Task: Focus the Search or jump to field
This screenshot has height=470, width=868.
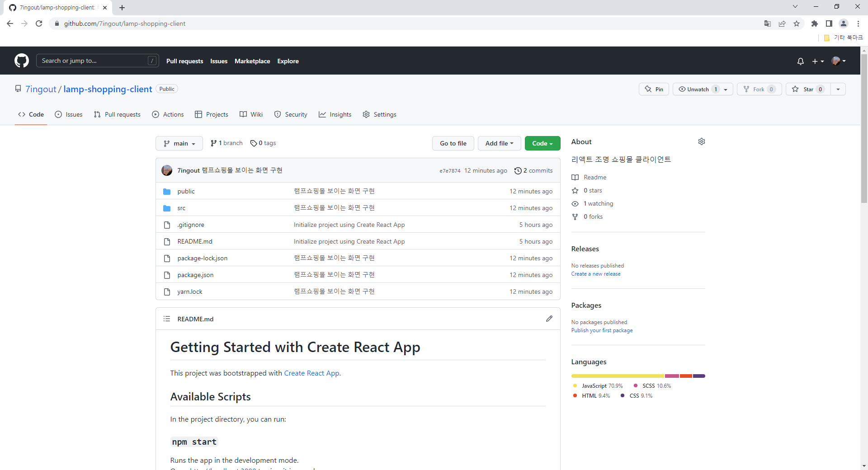Action: click(x=97, y=61)
